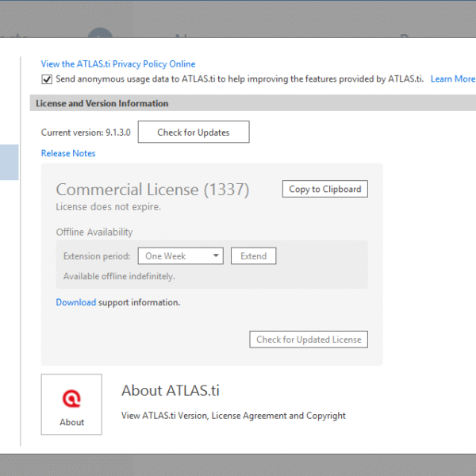Click the Extend button
476x476 pixels.
pos(254,256)
